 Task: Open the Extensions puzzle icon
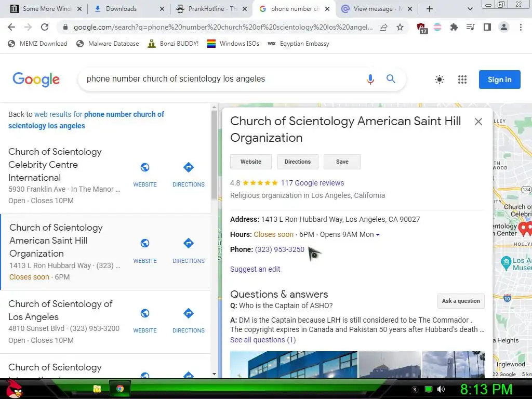[454, 27]
